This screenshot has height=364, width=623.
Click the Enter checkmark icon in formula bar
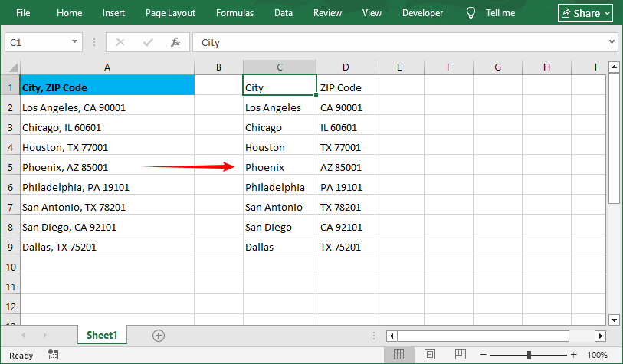(148, 42)
